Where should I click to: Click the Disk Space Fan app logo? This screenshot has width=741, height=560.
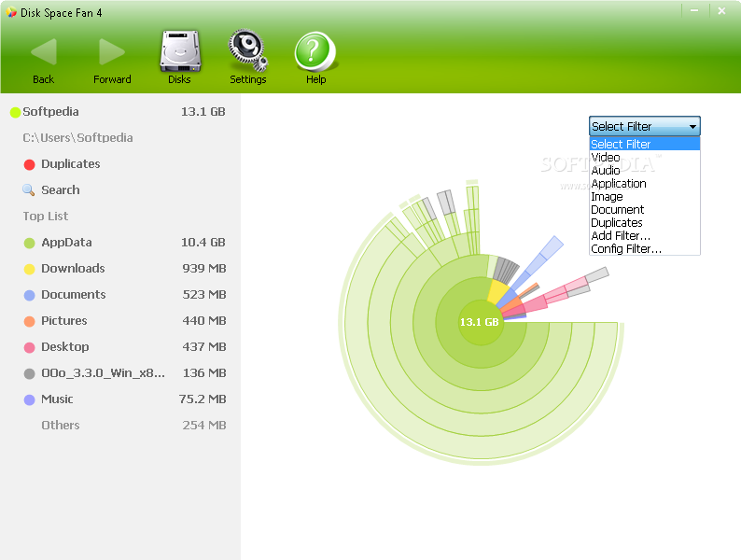point(11,12)
